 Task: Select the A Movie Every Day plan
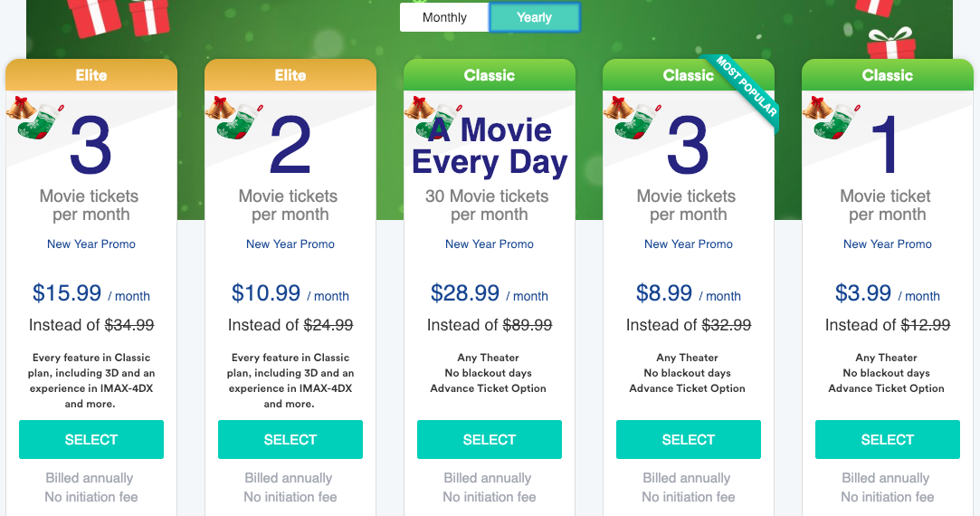pos(490,440)
